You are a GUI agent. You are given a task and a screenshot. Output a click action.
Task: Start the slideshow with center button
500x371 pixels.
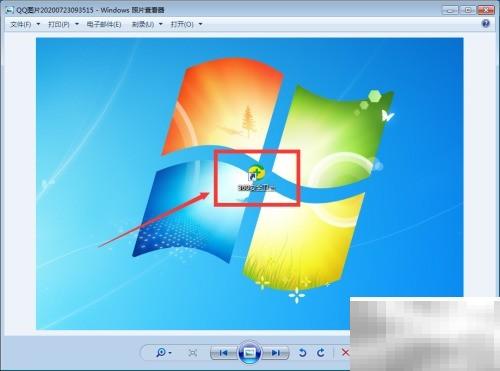click(249, 352)
